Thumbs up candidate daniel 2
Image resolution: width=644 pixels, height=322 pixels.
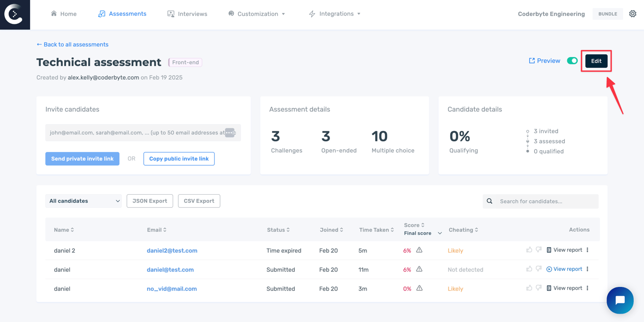point(529,250)
